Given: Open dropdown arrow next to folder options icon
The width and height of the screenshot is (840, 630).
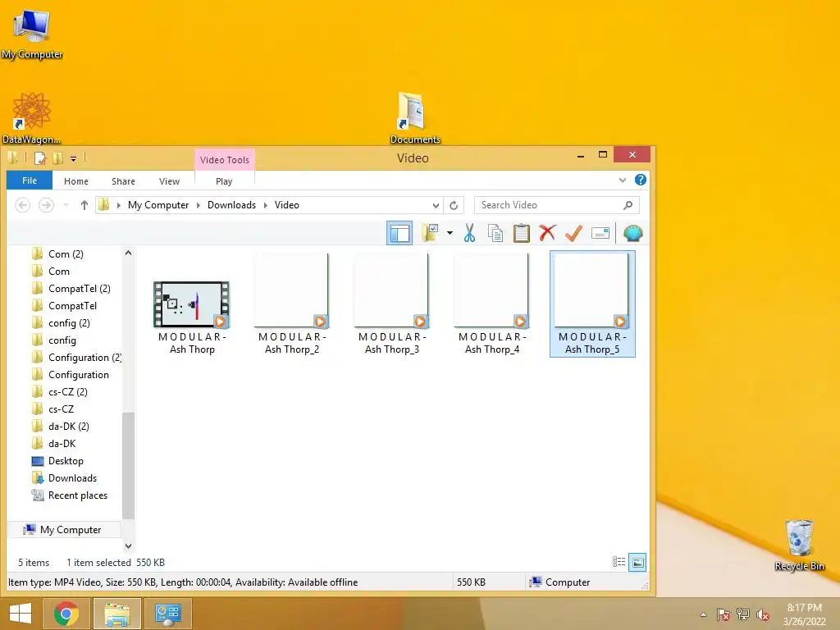Looking at the screenshot, I should 450,233.
